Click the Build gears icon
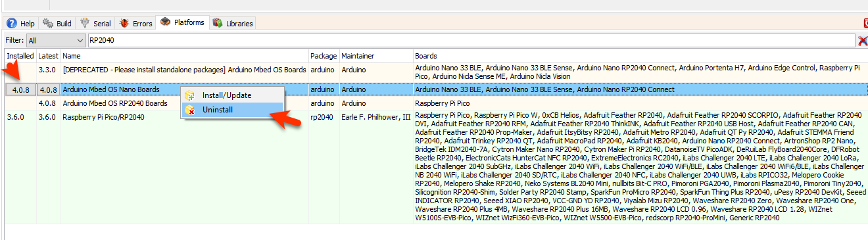The image size is (868, 240). [x=48, y=24]
